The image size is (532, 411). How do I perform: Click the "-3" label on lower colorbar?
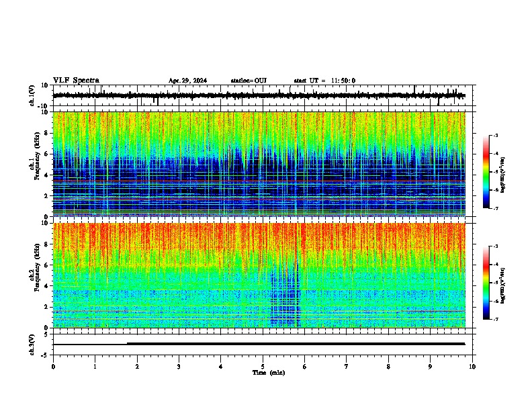[495, 246]
